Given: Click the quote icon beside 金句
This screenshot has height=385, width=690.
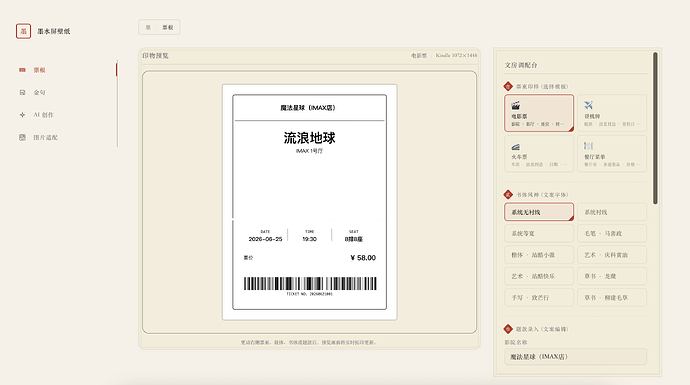Looking at the screenshot, I should click(x=22, y=92).
